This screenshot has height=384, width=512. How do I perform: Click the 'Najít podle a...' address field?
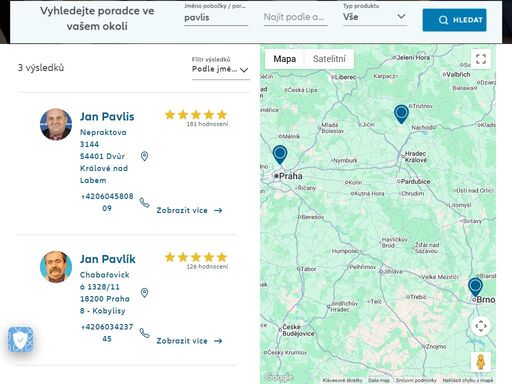[x=295, y=17]
